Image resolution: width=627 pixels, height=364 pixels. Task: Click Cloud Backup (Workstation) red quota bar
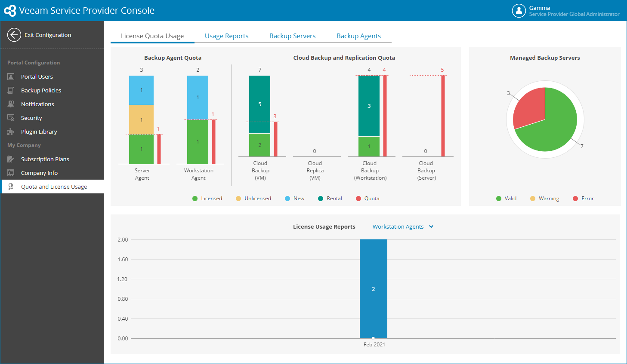click(x=385, y=116)
